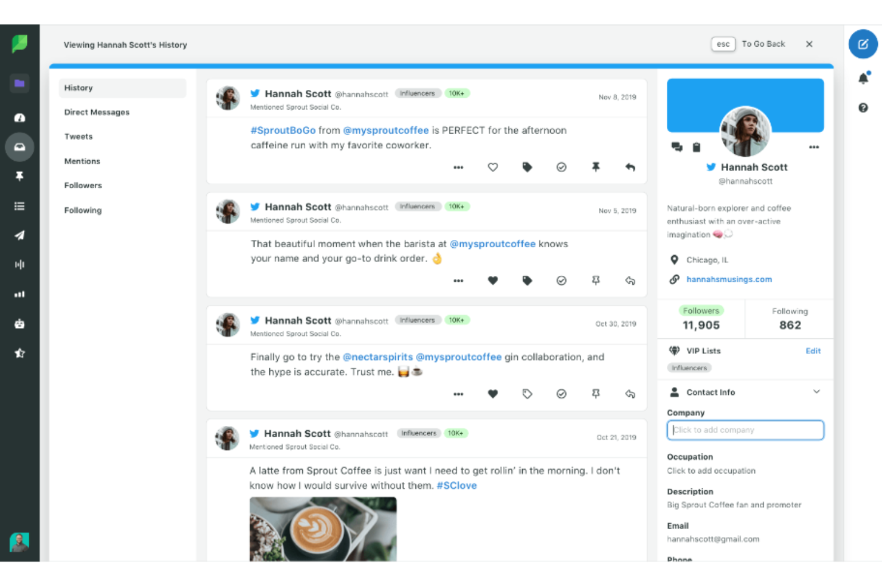Pin Hannah's Nov 8 tweet
Image resolution: width=882 pixels, height=588 pixels.
[x=596, y=167]
